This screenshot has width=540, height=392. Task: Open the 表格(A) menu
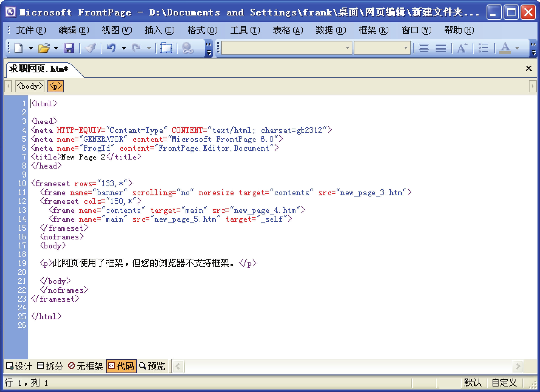(288, 30)
